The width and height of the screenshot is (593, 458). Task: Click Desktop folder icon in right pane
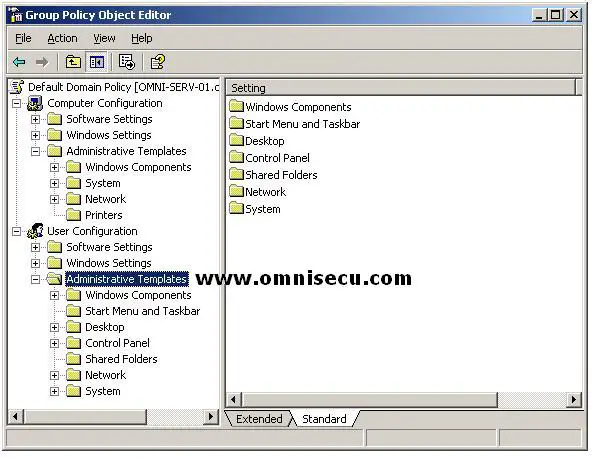[x=236, y=140]
